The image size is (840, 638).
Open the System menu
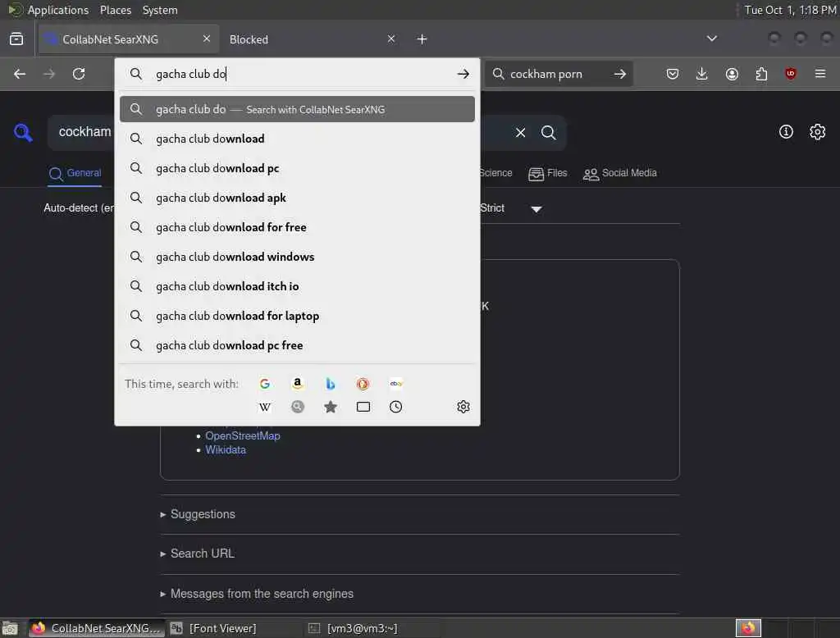(x=160, y=10)
